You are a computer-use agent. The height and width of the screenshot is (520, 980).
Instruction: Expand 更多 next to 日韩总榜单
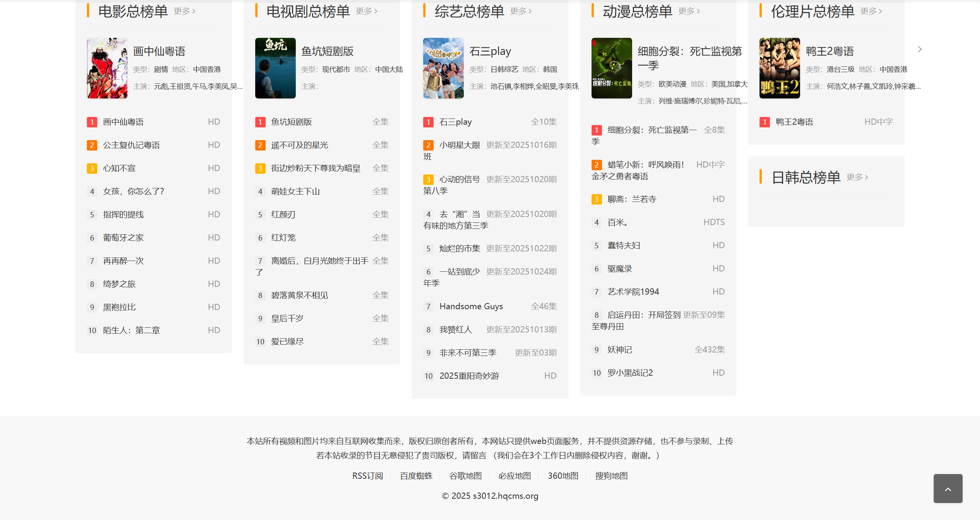[x=857, y=177]
